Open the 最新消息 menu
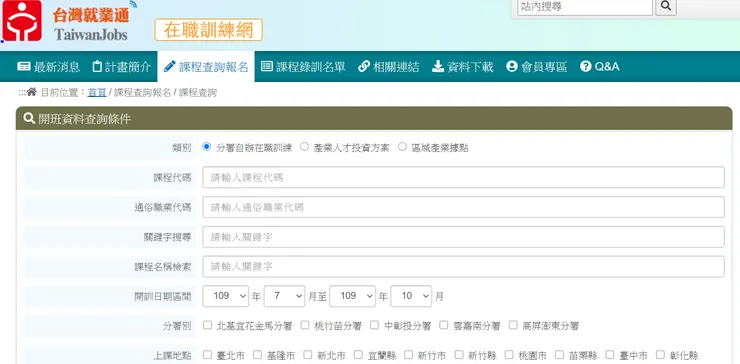 49,67
